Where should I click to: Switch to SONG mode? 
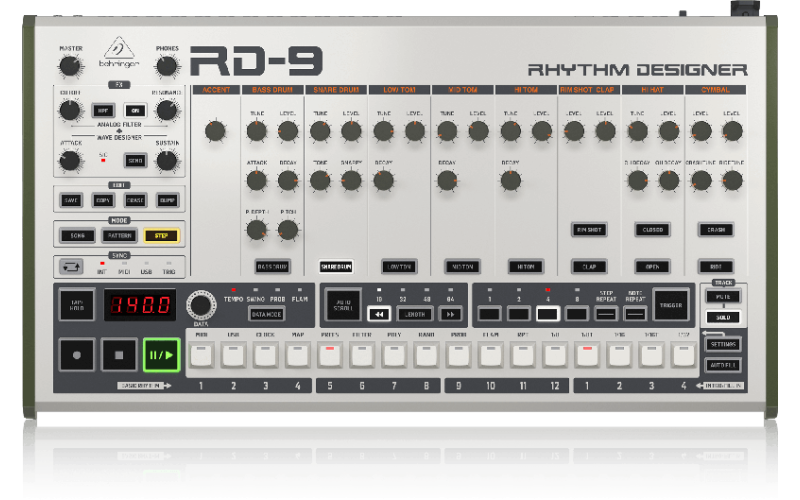78,236
